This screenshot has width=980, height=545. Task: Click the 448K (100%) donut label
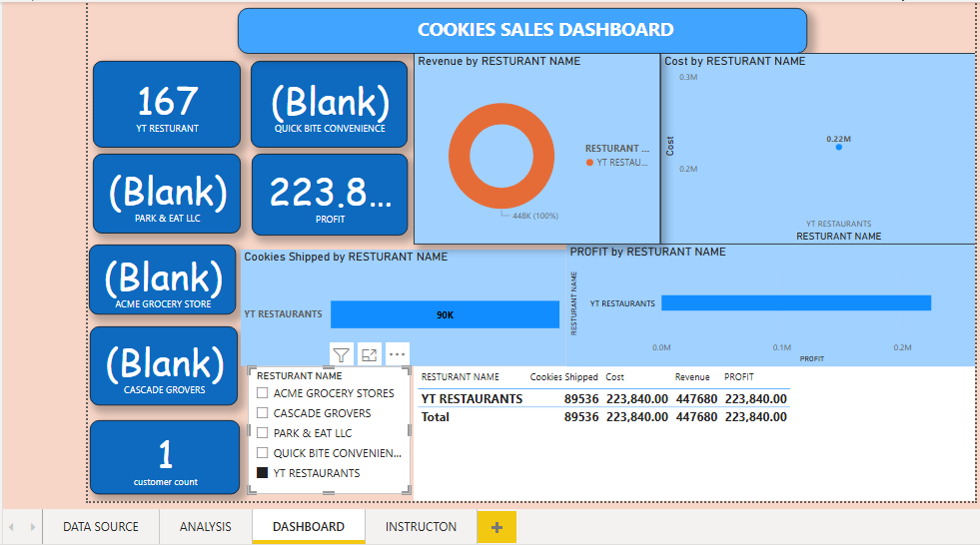[x=535, y=216]
